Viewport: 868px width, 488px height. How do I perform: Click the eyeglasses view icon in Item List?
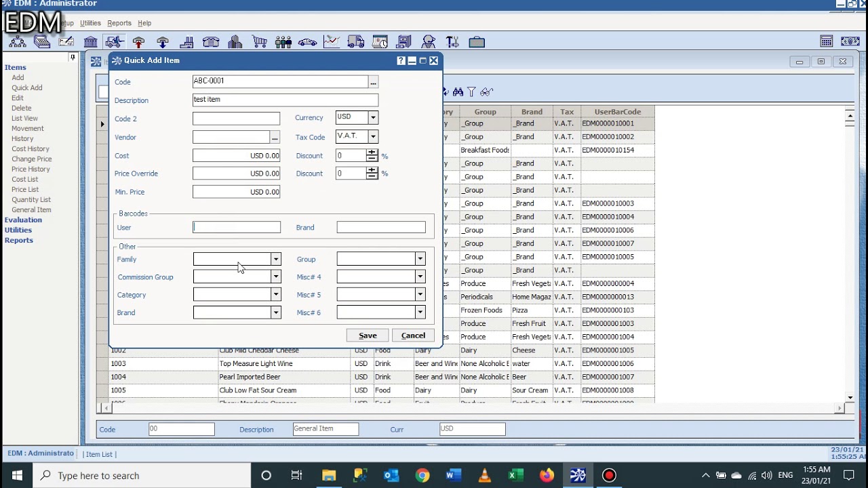(486, 91)
